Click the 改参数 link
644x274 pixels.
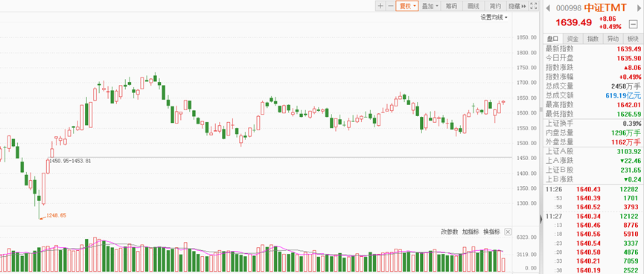pyautogui.click(x=450, y=232)
